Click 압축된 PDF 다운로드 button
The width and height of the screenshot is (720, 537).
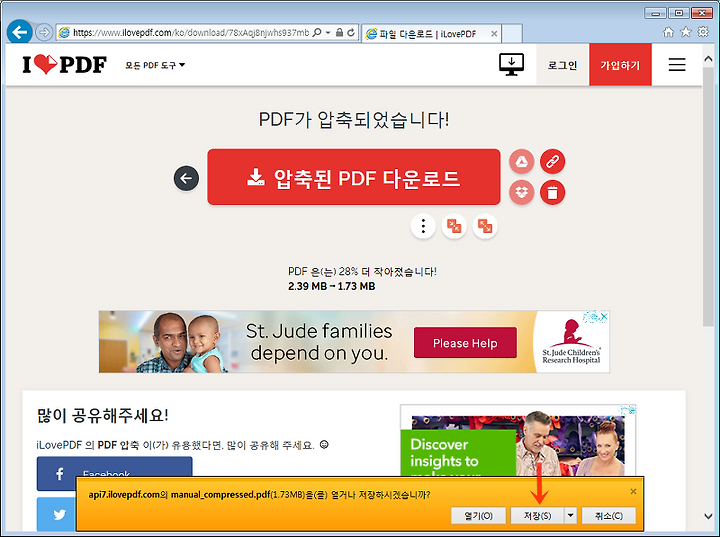pyautogui.click(x=354, y=177)
